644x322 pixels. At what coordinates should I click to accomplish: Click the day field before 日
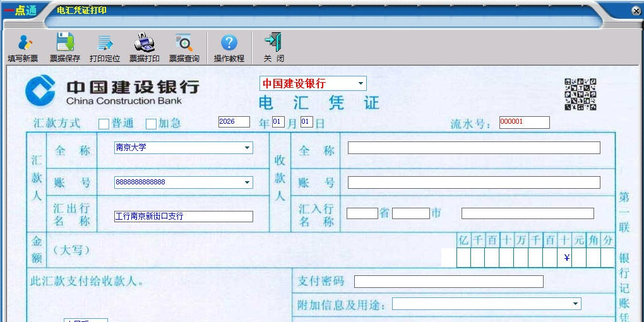(x=307, y=122)
